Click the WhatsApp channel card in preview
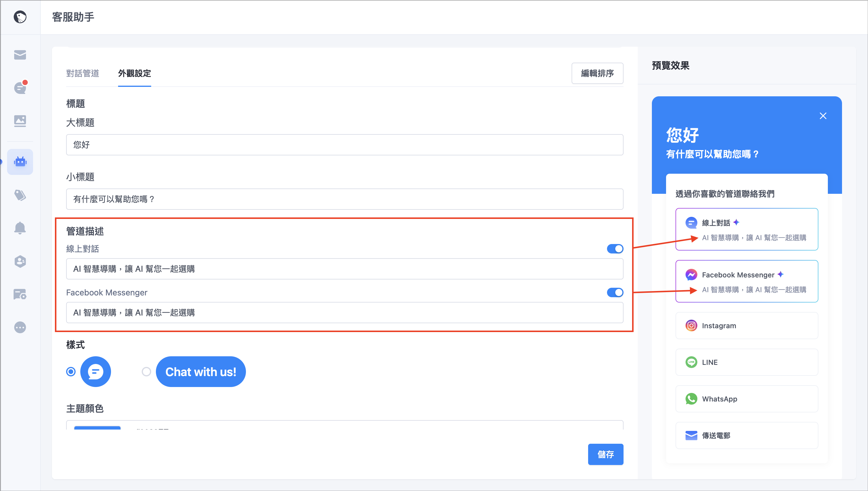The height and width of the screenshot is (491, 868). 747,399
